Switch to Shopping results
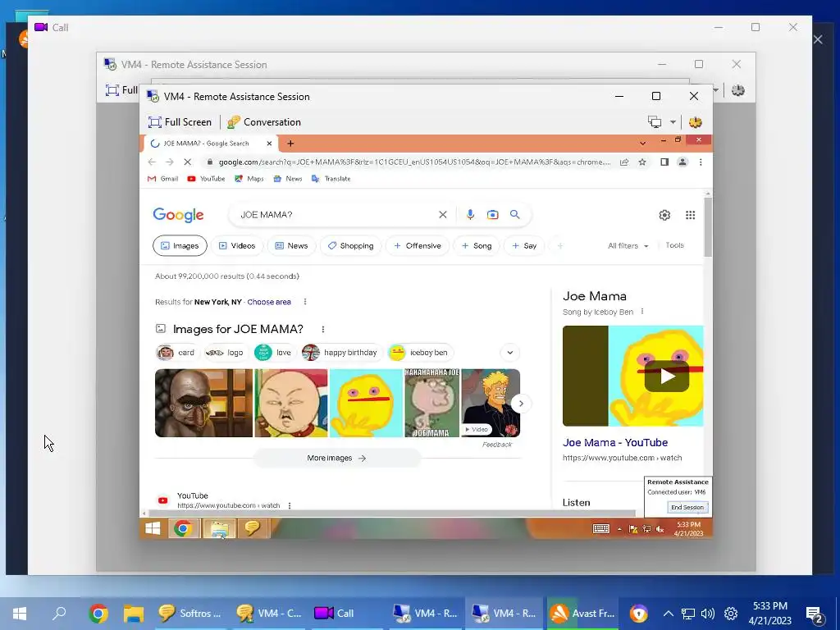This screenshot has width=840, height=630. pos(350,246)
